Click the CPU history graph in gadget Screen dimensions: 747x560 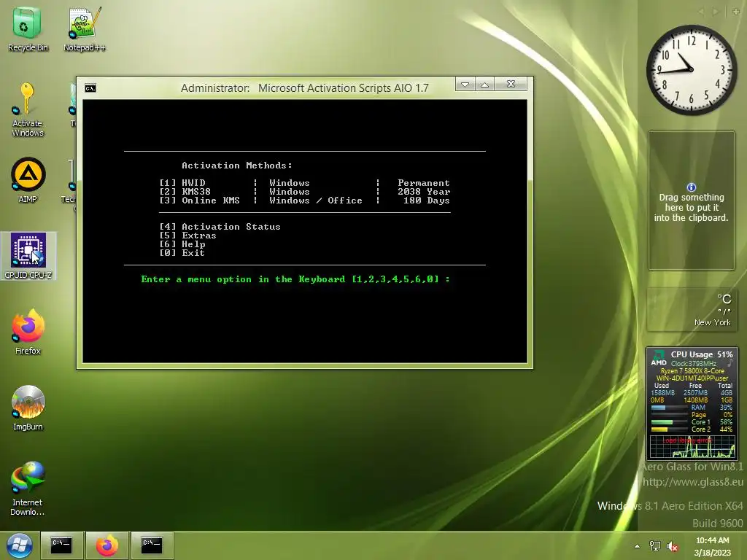coord(692,447)
